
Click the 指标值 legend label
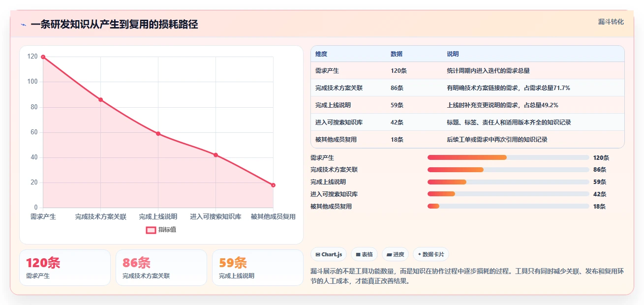pyautogui.click(x=167, y=230)
